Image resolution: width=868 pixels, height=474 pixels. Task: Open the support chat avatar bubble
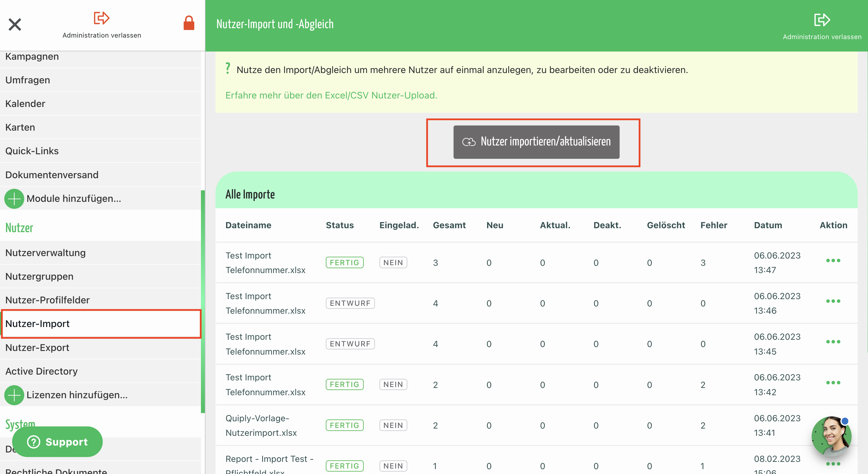(831, 436)
